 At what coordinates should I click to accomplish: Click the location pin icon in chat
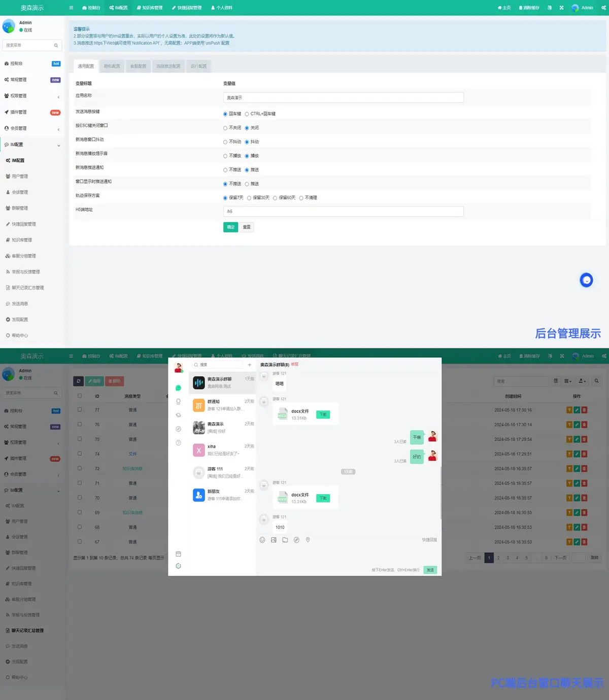308,540
